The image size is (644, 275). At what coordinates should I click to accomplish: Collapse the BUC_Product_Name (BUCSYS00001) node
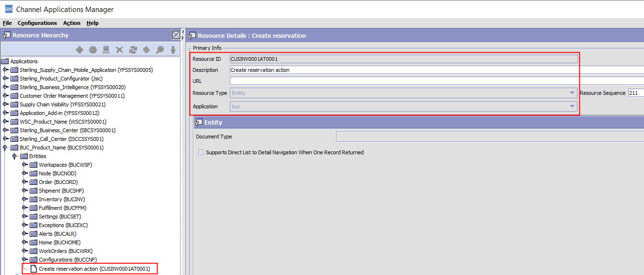point(5,148)
